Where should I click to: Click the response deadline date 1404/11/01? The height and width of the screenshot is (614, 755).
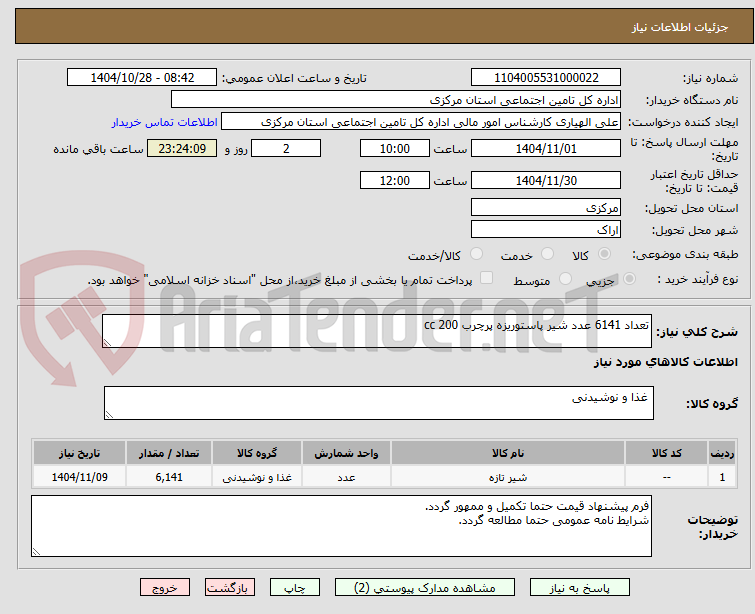coord(546,148)
